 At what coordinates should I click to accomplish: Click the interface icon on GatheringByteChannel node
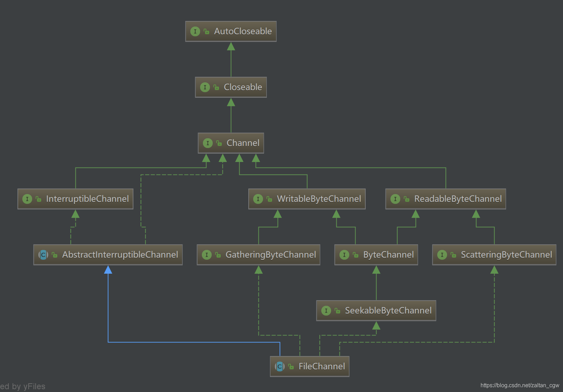point(207,255)
